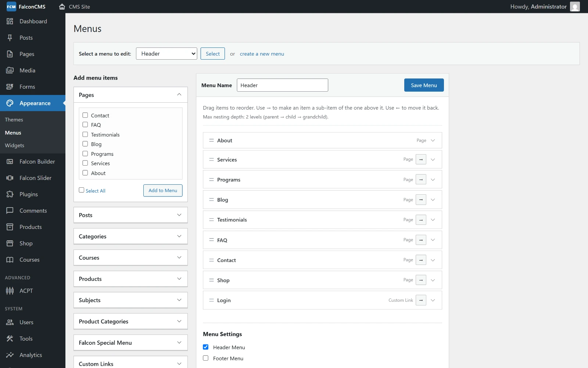Toggle the Select All checkbox
Screen dimensions: 588x368
[82, 190]
